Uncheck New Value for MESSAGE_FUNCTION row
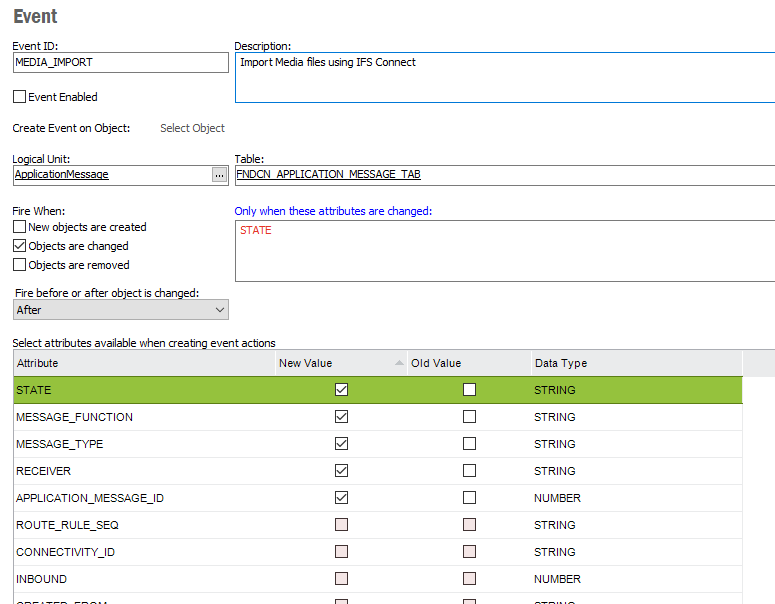The width and height of the screenshot is (775, 604). (342, 417)
